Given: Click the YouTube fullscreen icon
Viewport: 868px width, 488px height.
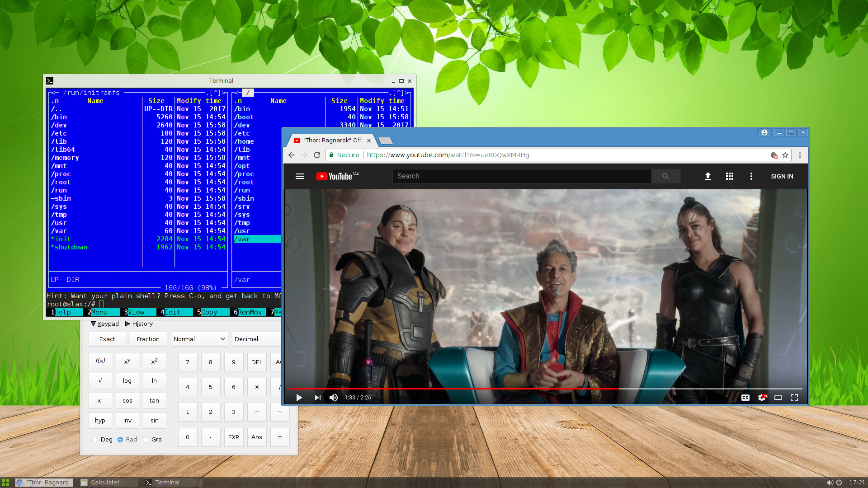Looking at the screenshot, I should point(795,398).
